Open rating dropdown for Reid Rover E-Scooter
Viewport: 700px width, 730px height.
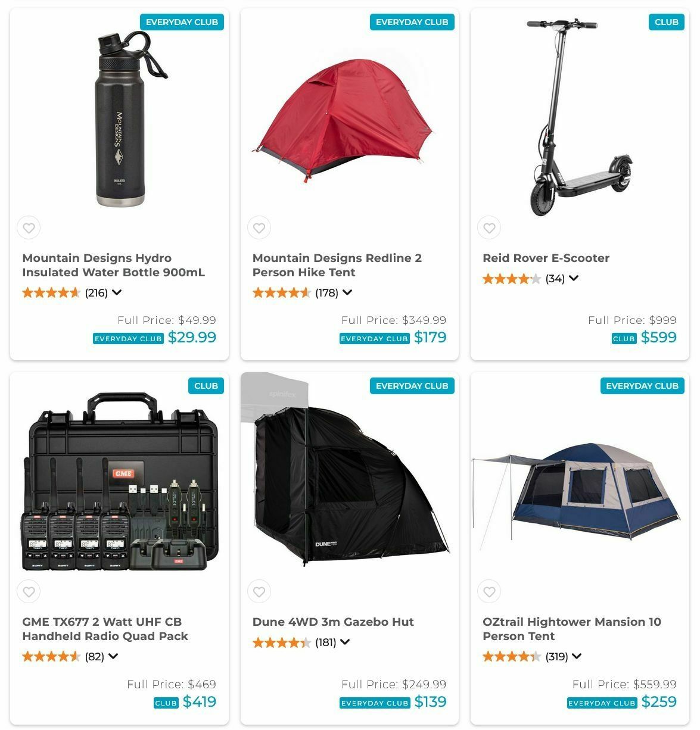[x=574, y=278]
